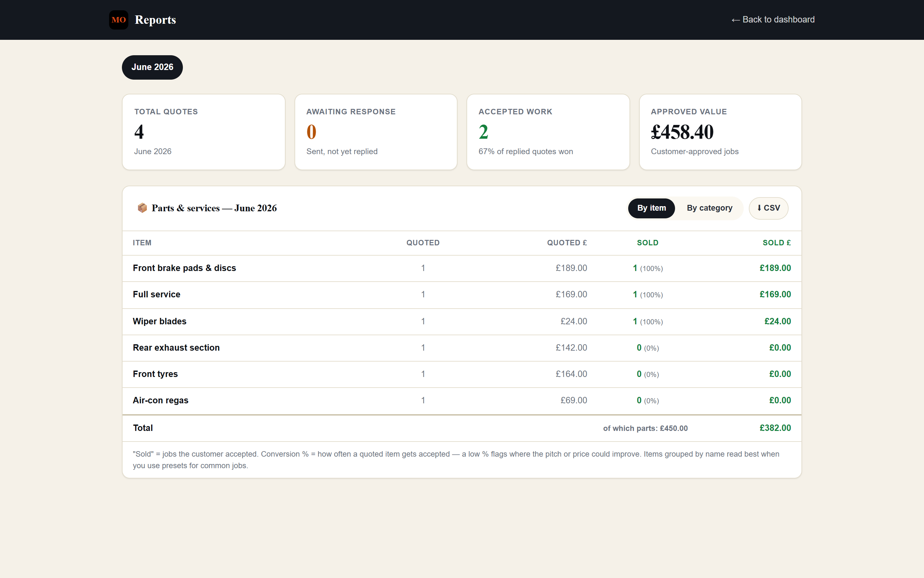Open the Awaiting Response card
The image size is (924, 578).
click(376, 132)
